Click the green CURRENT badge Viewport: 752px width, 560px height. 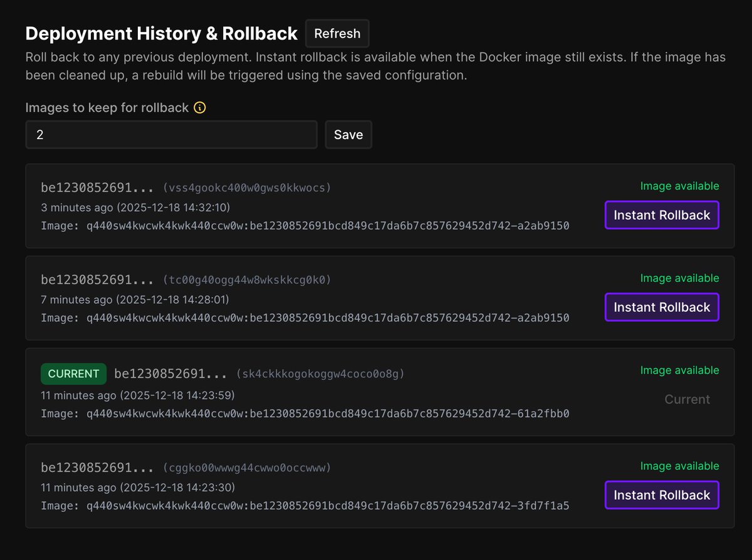point(74,374)
